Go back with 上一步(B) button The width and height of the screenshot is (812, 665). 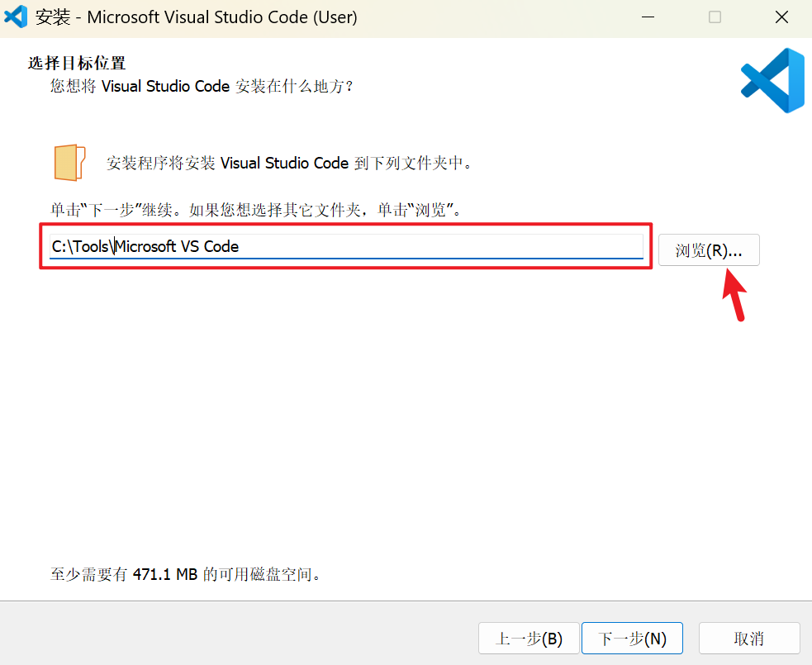(x=529, y=638)
